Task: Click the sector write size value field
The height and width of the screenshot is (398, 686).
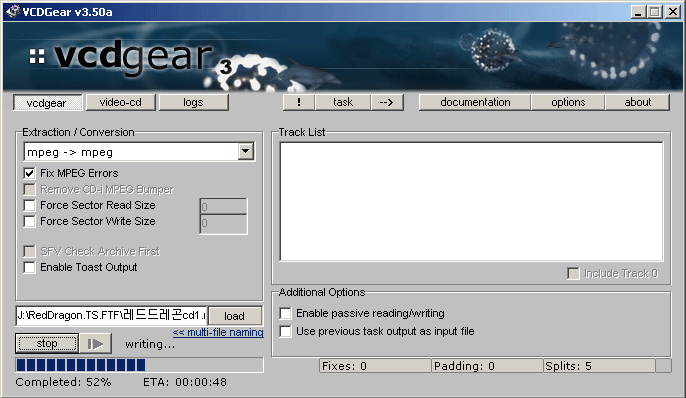Action: [224, 223]
